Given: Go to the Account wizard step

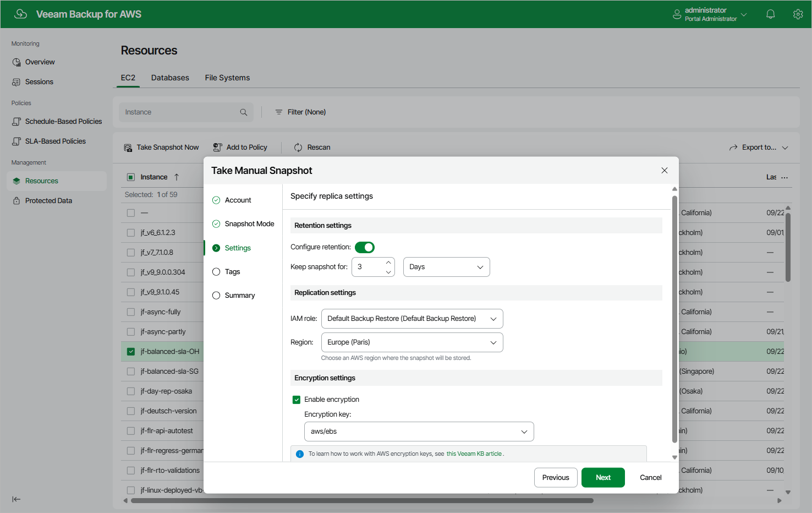Looking at the screenshot, I should point(238,200).
